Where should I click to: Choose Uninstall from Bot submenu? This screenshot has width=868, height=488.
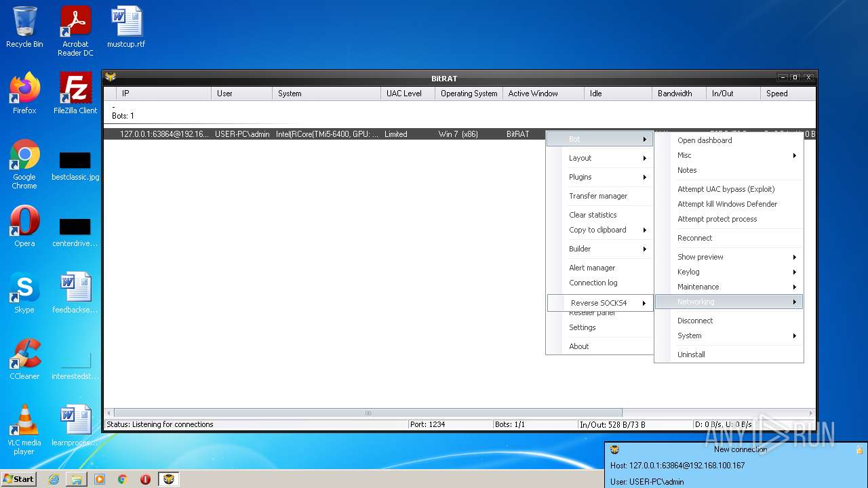[728, 354]
